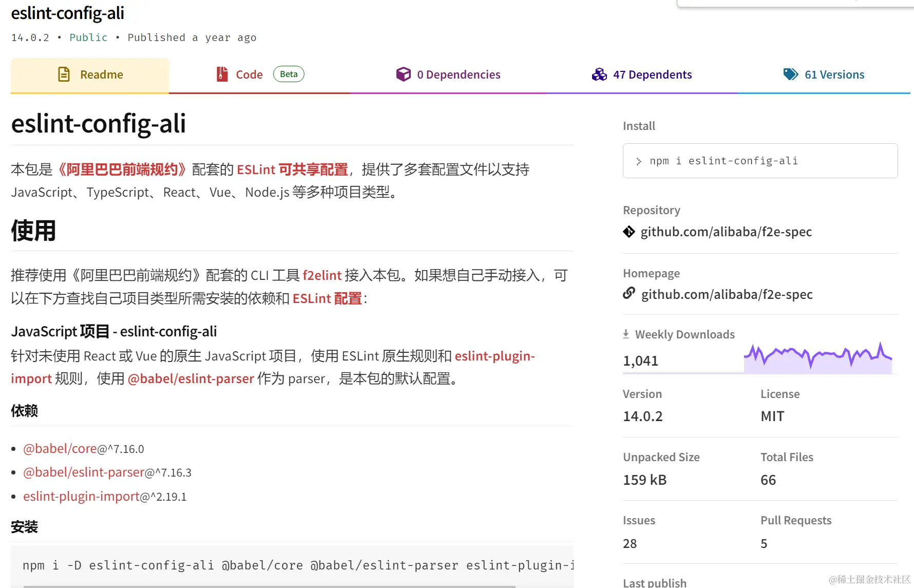Click the chain link icon under Homepage
The height and width of the screenshot is (588, 914).
click(629, 293)
